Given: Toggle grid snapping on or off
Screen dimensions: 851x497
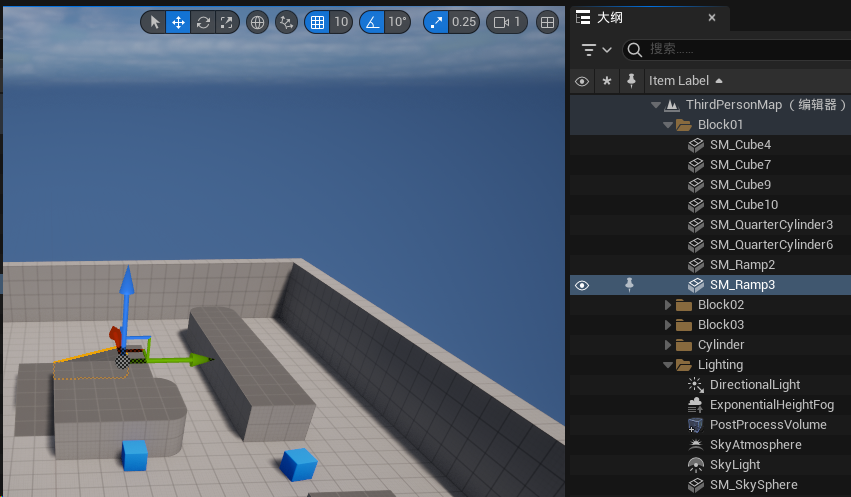Looking at the screenshot, I should coord(317,22).
